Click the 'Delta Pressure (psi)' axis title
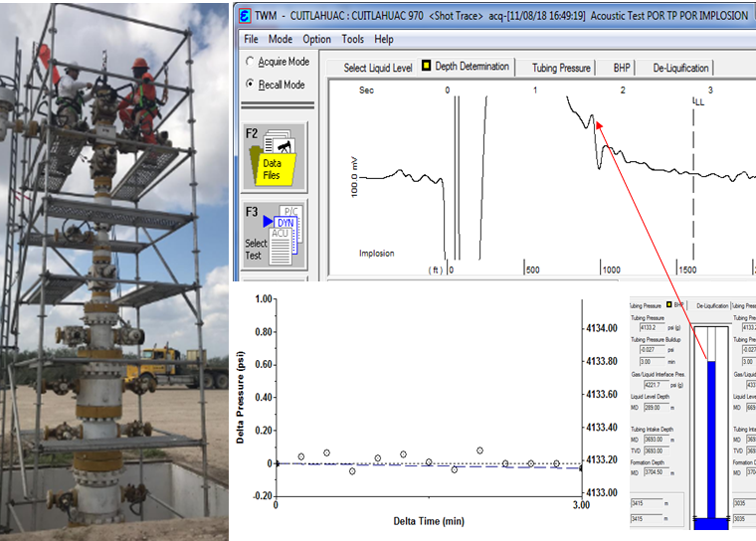Screen dimensions: 756x541 [x=240, y=397]
